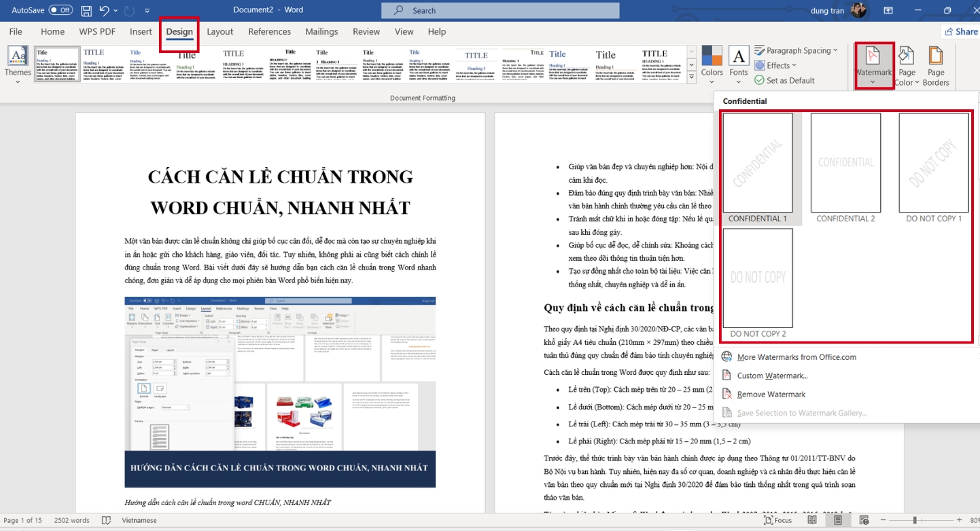Screen dimensions: 980x531
Task: Choose the DO NOT COPY 2 watermark
Action: point(758,283)
